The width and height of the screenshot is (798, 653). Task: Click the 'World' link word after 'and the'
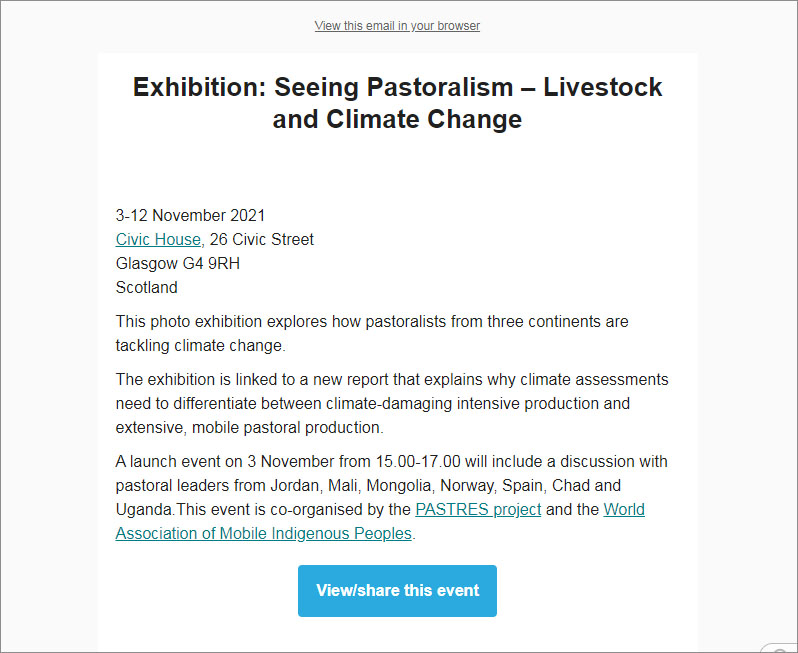(624, 509)
